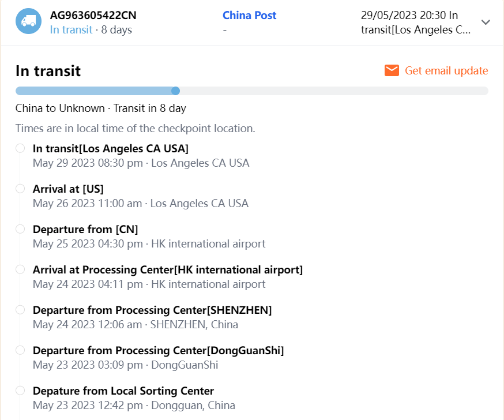This screenshot has width=504, height=420.
Task: Click checkpoint marker for Departure from CN
Action: [20, 229]
